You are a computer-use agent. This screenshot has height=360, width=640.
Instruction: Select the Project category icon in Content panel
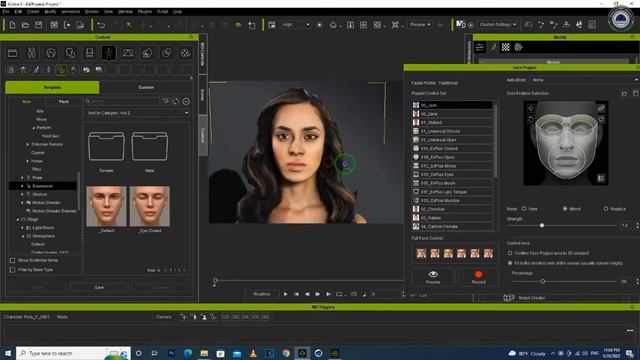13,53
